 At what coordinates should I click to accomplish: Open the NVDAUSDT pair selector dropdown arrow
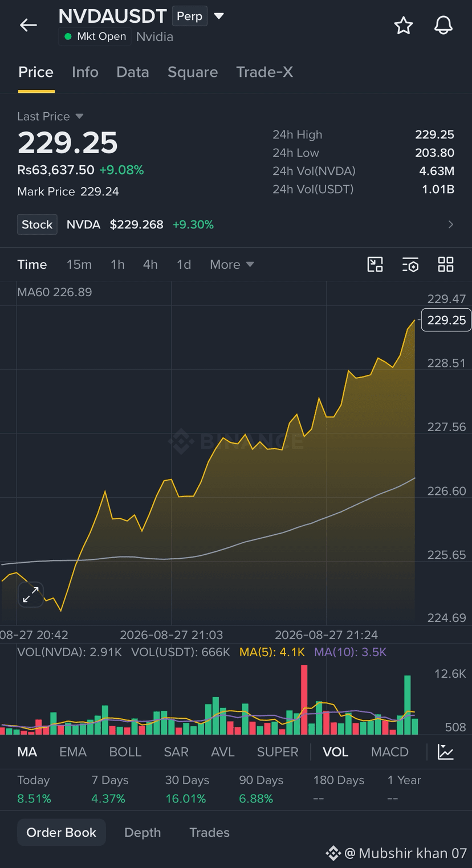pyautogui.click(x=219, y=16)
